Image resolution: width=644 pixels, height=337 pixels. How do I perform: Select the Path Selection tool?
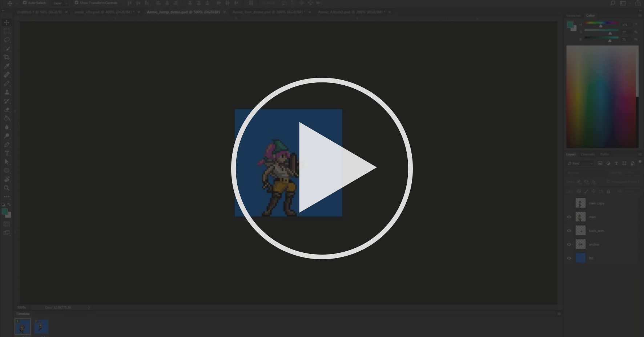point(7,162)
